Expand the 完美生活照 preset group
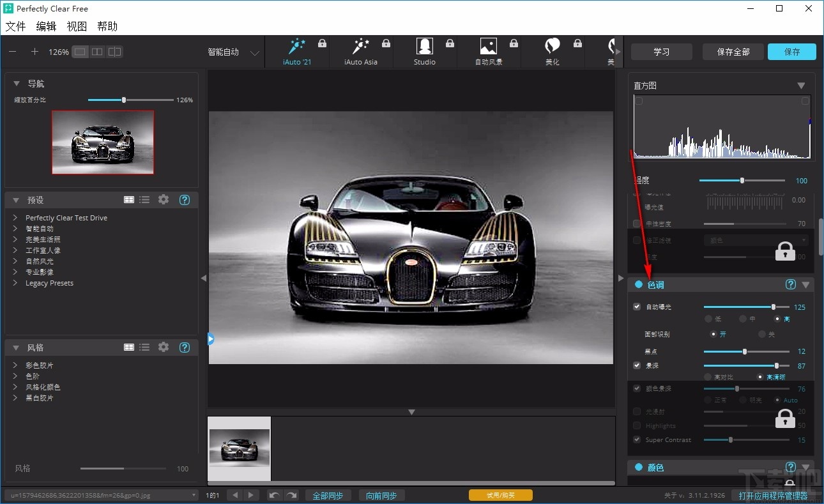Image resolution: width=824 pixels, height=504 pixels. tap(15, 240)
